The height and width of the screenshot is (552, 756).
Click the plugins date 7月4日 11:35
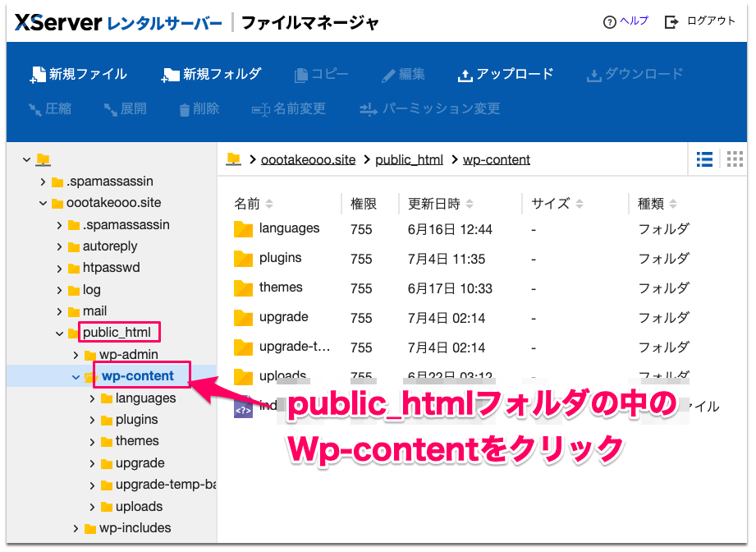pos(446,259)
